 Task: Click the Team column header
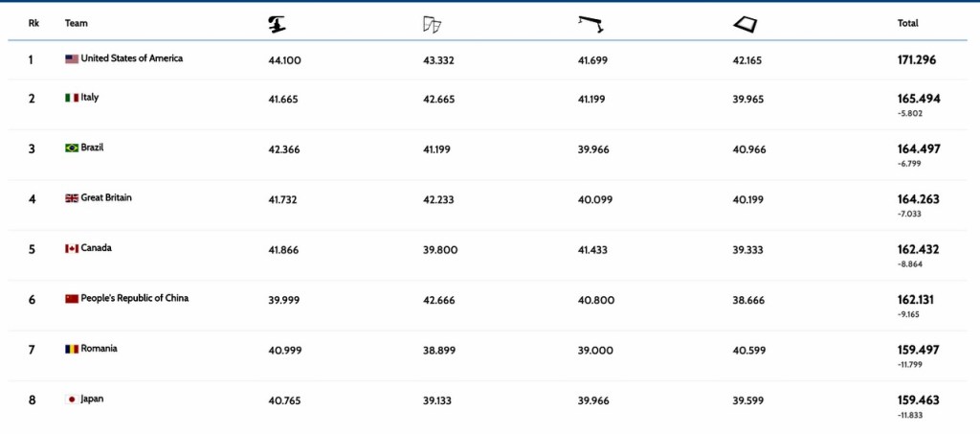tap(76, 23)
